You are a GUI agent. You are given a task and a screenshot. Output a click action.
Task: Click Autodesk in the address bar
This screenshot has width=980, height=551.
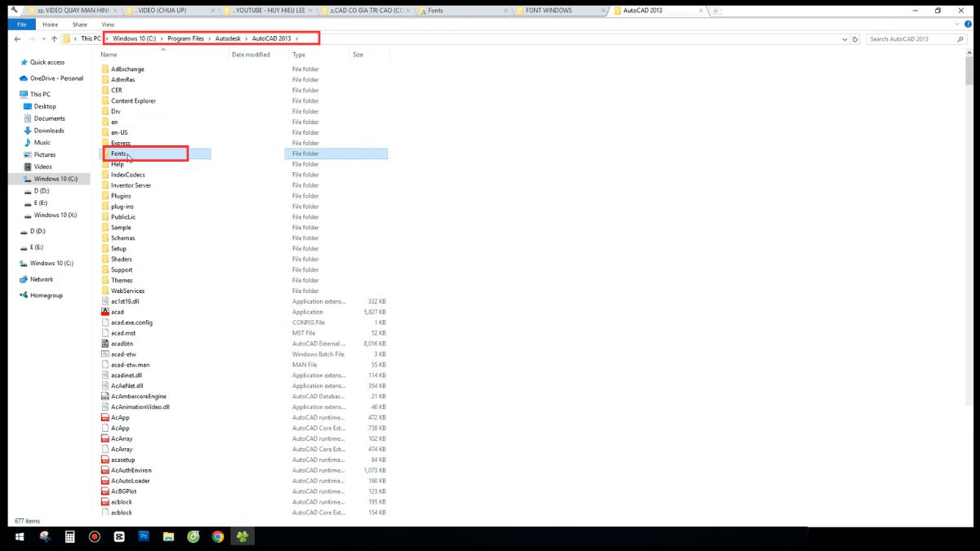[228, 38]
